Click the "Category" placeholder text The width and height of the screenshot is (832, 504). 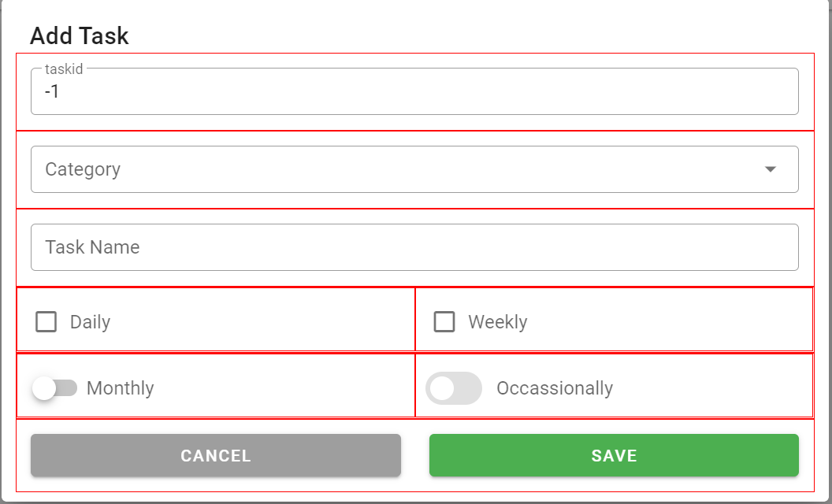(83, 169)
